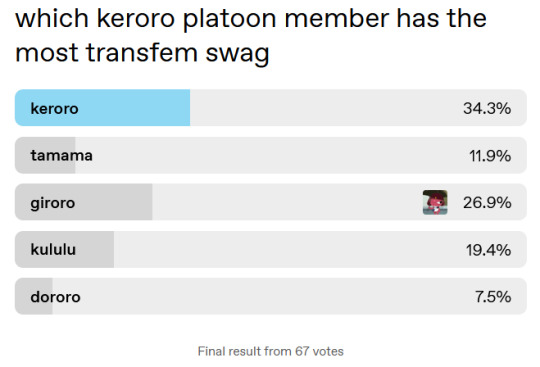Viewport: 540px width, 367px height.
Task: Click the 7.5% percentage label
Action: point(493,297)
